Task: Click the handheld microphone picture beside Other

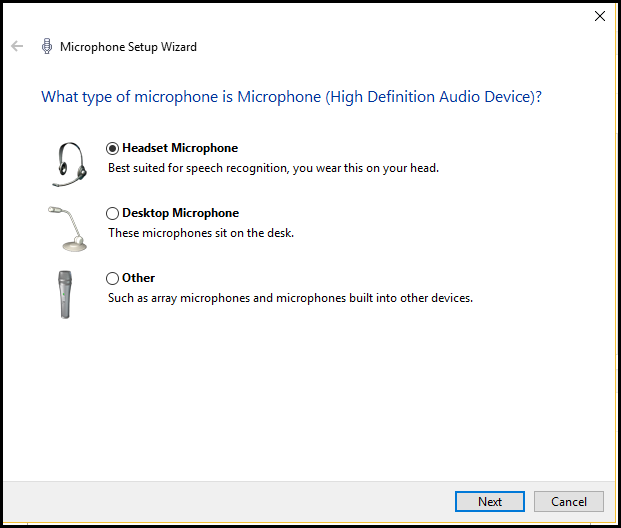Action: coord(66,294)
